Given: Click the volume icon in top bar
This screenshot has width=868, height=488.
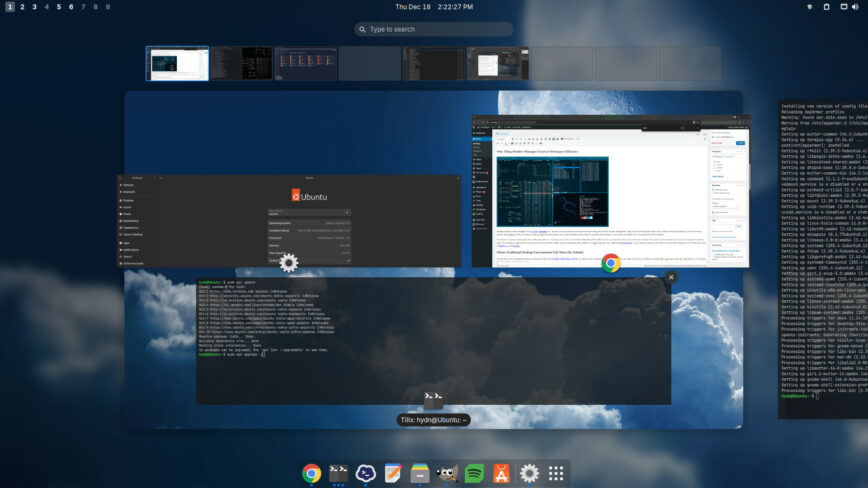Looking at the screenshot, I should click(854, 7).
